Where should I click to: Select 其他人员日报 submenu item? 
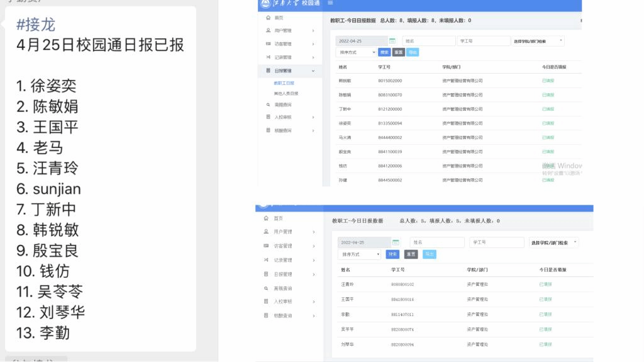[x=286, y=93]
